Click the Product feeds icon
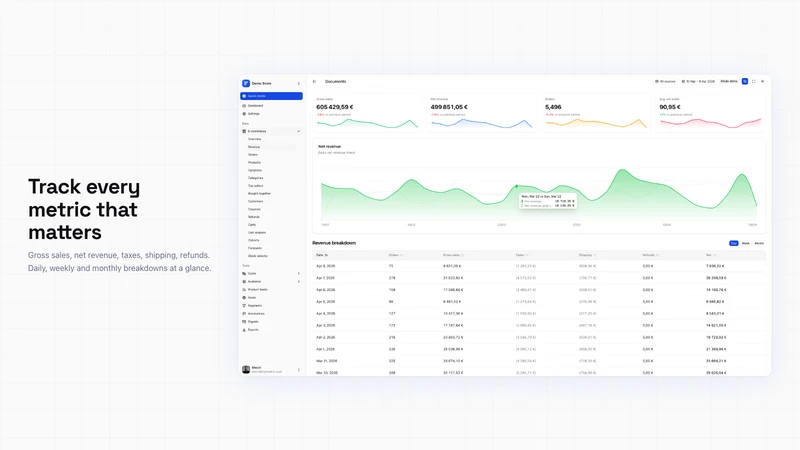Image resolution: width=800 pixels, height=450 pixels. point(244,290)
